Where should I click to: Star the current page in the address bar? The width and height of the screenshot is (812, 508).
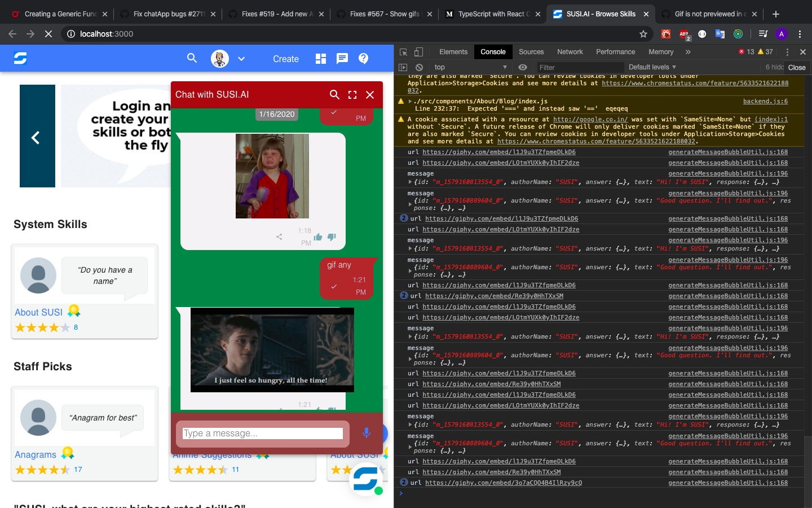click(643, 34)
